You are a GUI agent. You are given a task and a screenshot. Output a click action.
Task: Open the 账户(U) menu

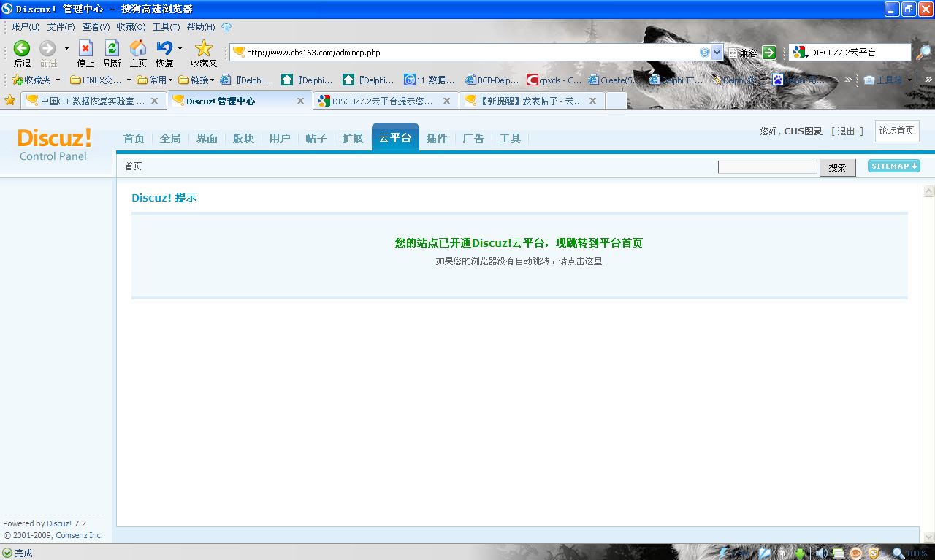[x=25, y=27]
